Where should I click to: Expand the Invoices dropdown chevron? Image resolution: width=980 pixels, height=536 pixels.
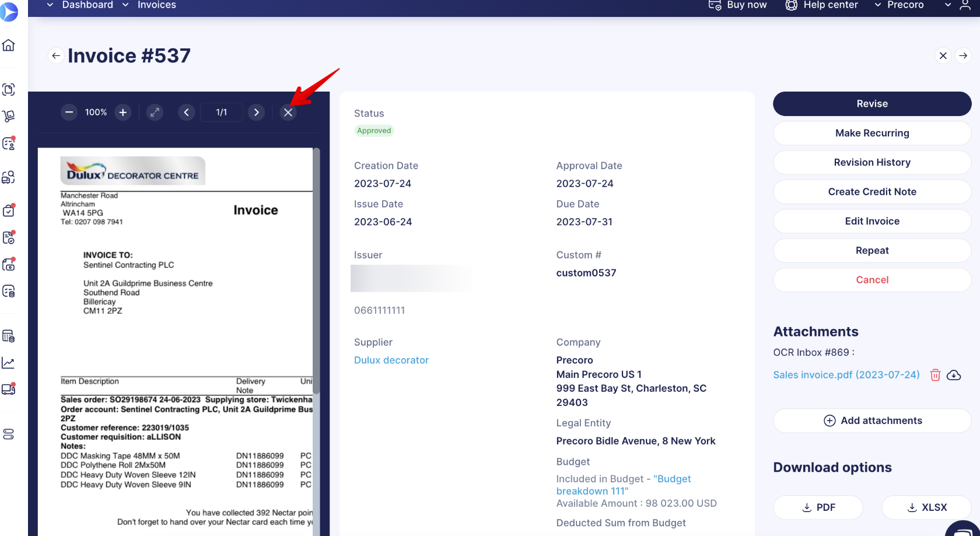(125, 5)
